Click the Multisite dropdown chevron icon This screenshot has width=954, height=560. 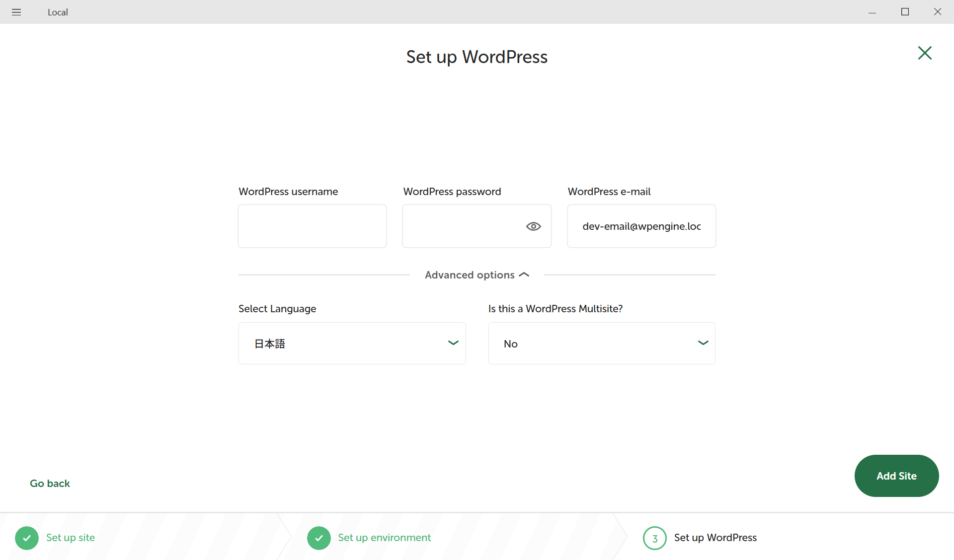click(703, 343)
